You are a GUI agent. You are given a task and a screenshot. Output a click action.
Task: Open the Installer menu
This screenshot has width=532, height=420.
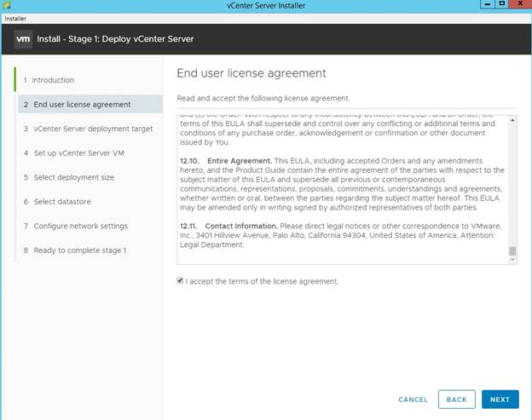pos(15,19)
